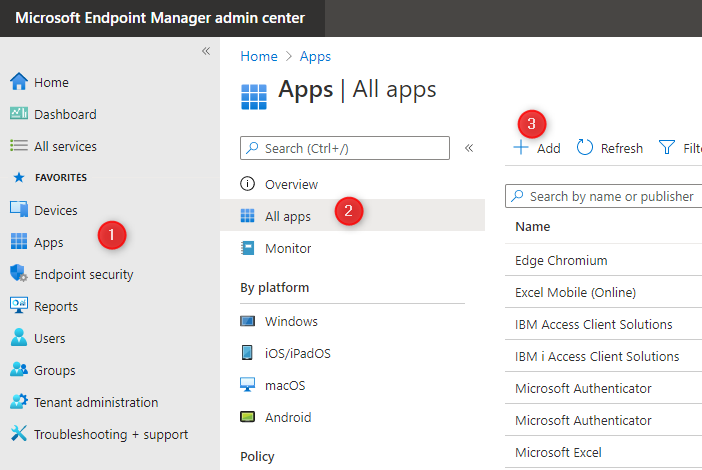Open the Edge Chromium app row
This screenshot has width=702, height=470.
(x=561, y=260)
